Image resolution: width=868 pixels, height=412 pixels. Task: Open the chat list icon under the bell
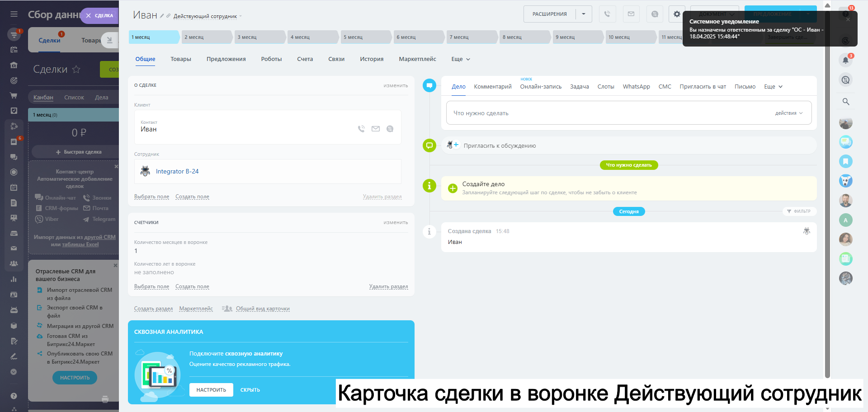(x=845, y=80)
